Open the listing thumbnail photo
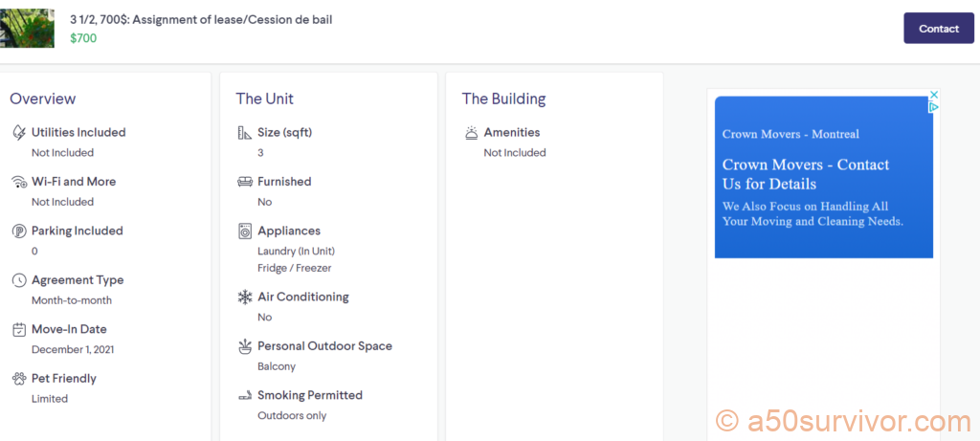This screenshot has height=441, width=980. 27,28
